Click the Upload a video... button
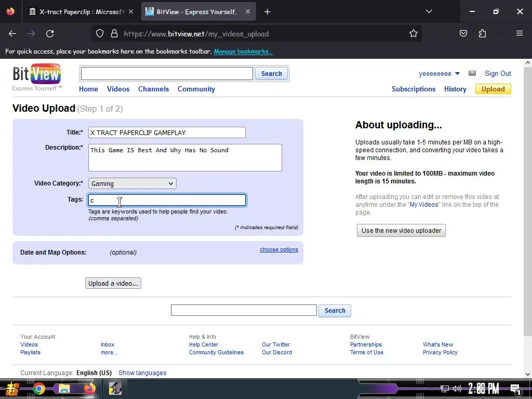The image size is (532, 399). [x=113, y=283]
